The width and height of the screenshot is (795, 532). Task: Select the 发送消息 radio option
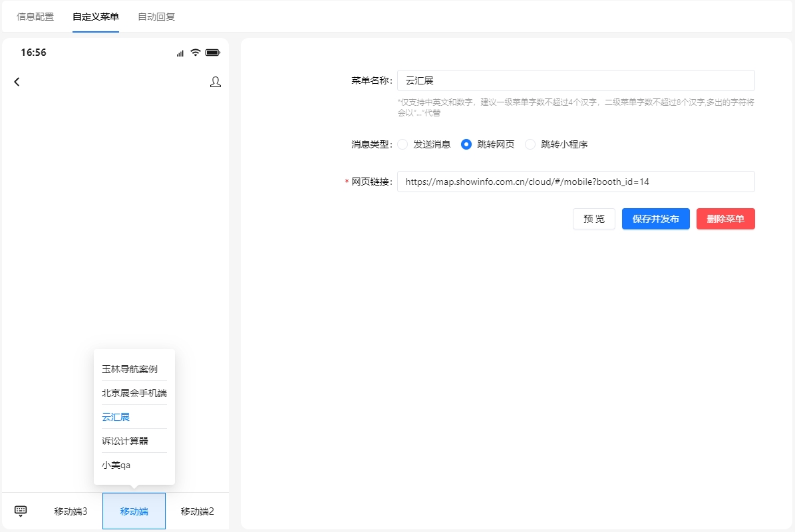402,144
